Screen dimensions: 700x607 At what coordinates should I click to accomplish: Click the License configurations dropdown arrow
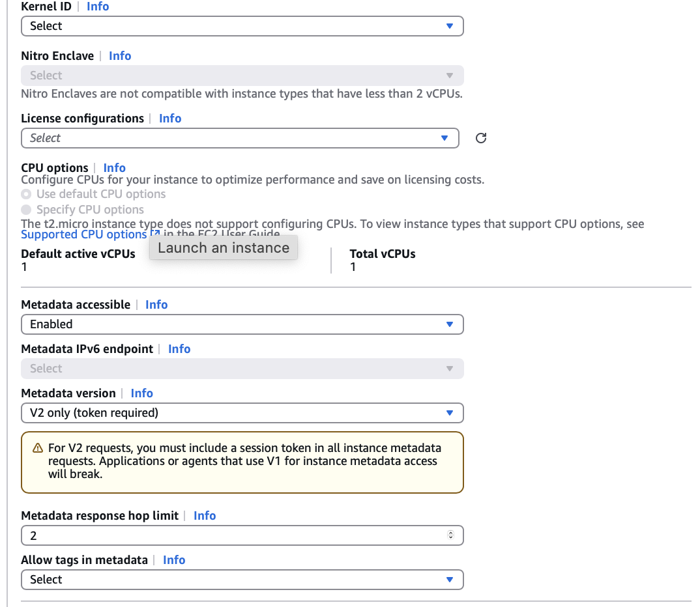click(445, 138)
